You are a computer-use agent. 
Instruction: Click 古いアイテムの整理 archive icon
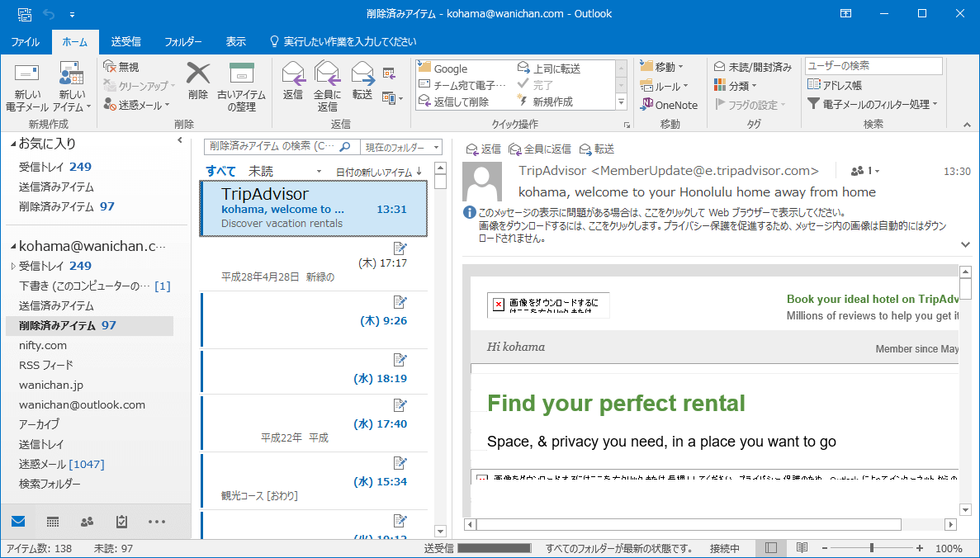pyautogui.click(x=241, y=87)
